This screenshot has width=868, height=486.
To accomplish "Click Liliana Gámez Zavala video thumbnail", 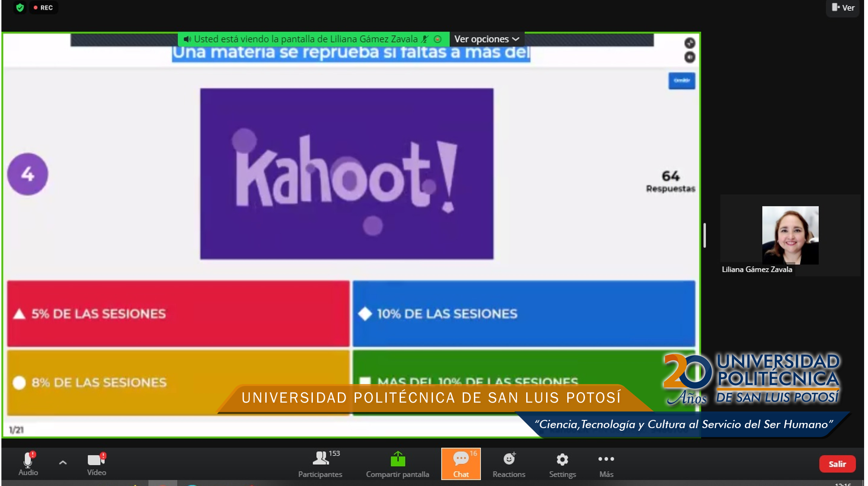I will 790,235.
